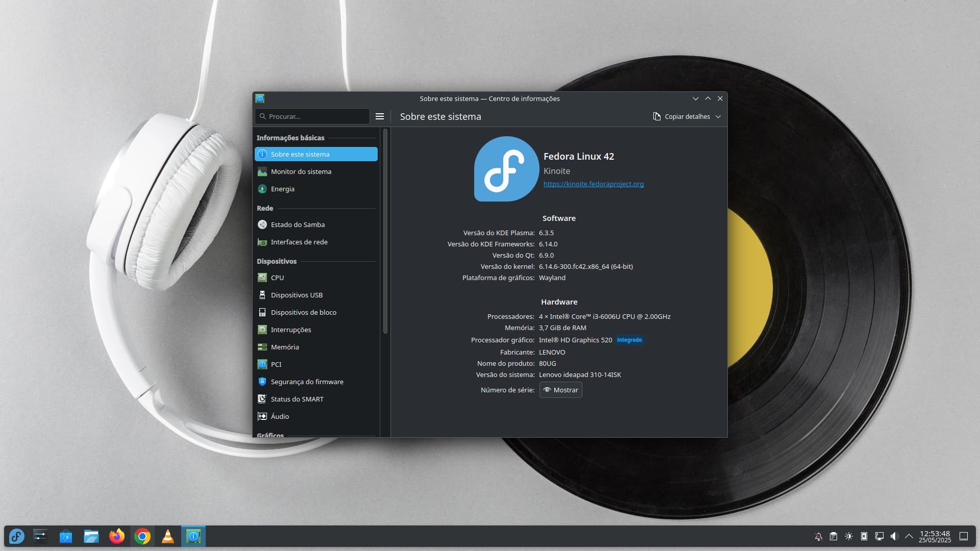This screenshot has width=980, height=551.
Task: Click the 3,7 GiB de RAM value
Action: click(562, 328)
